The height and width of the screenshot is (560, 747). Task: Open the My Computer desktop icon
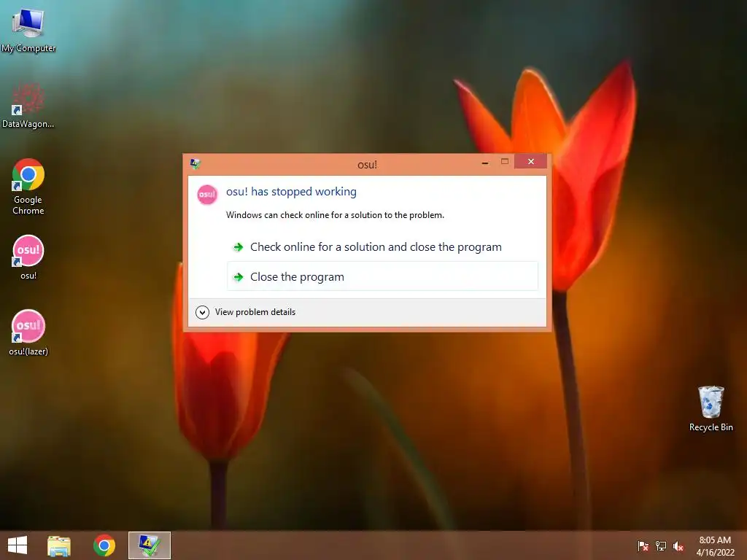(28, 29)
